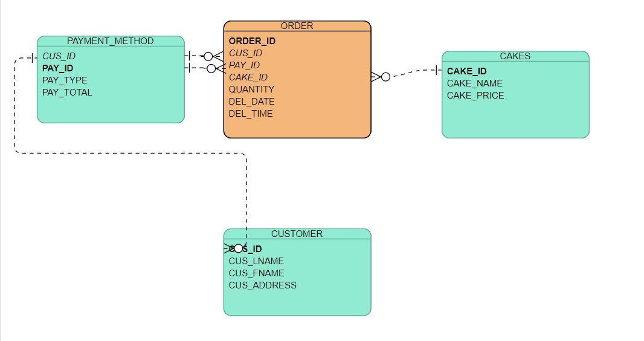Select the PAYMENT_METHOD entity title
644x341 pixels.
click(x=110, y=41)
